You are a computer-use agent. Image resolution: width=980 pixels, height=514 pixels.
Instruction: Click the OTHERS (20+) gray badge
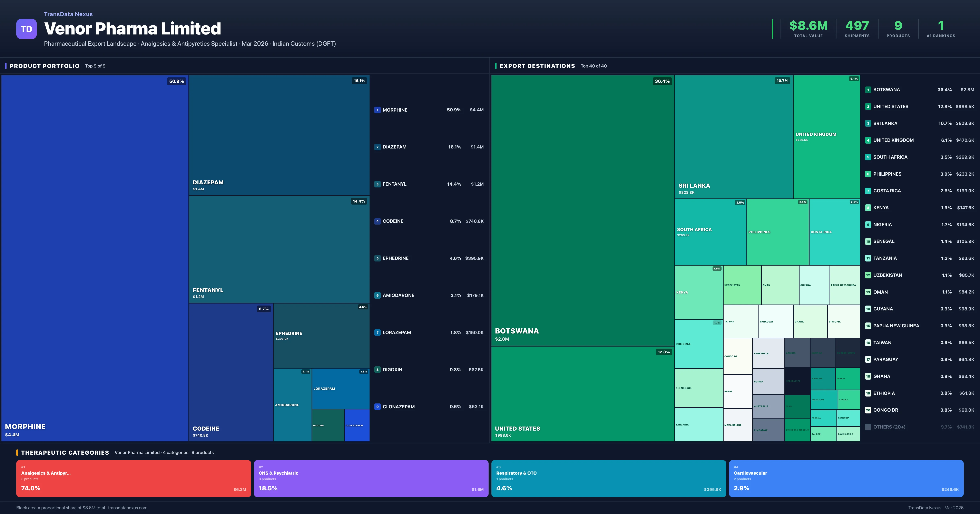(868, 426)
